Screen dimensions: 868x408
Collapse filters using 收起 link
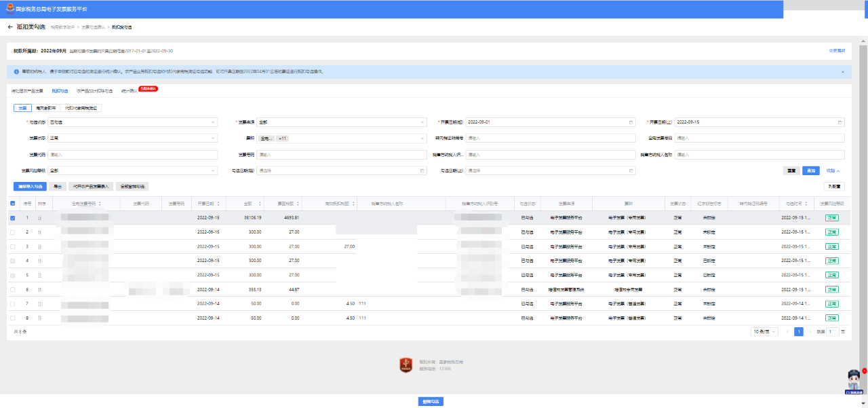coord(833,170)
